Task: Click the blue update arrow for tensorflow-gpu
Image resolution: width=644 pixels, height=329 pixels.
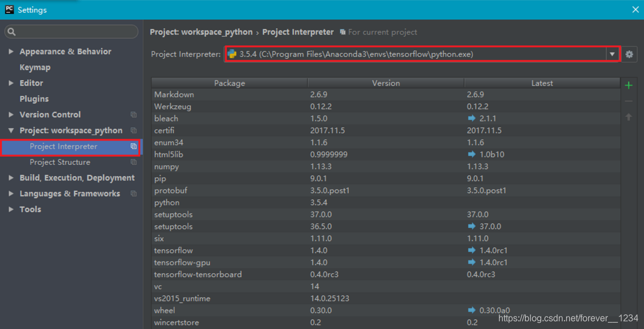Action: [x=471, y=262]
